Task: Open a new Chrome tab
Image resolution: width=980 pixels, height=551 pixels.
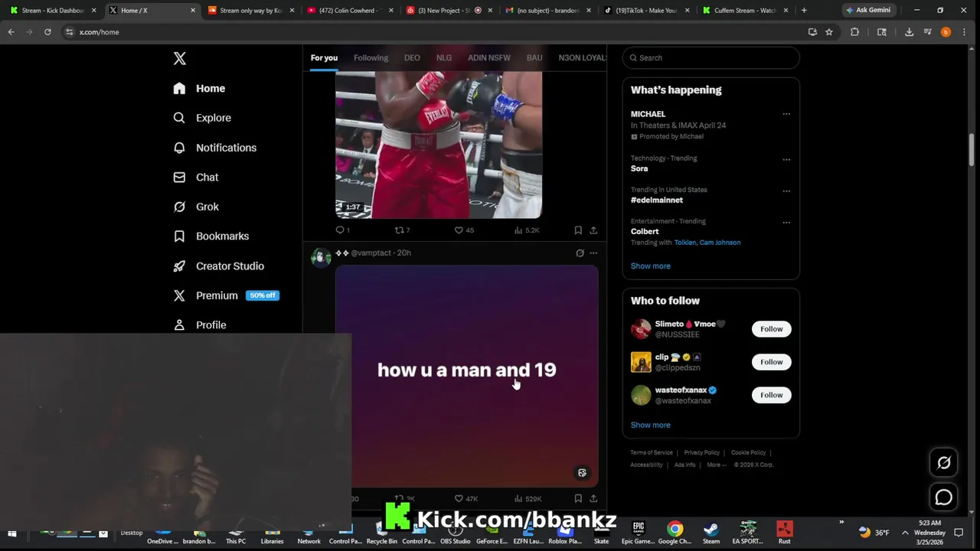Action: click(x=804, y=10)
